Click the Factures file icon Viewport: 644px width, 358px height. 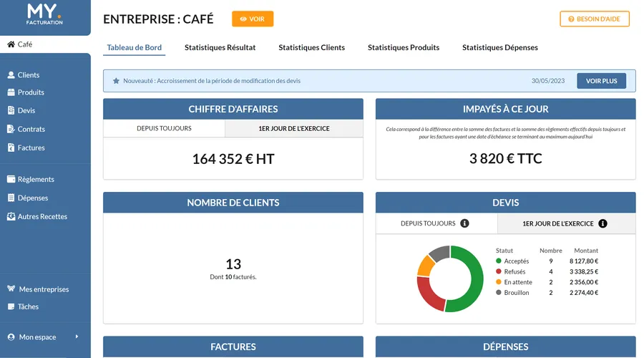pyautogui.click(x=11, y=148)
